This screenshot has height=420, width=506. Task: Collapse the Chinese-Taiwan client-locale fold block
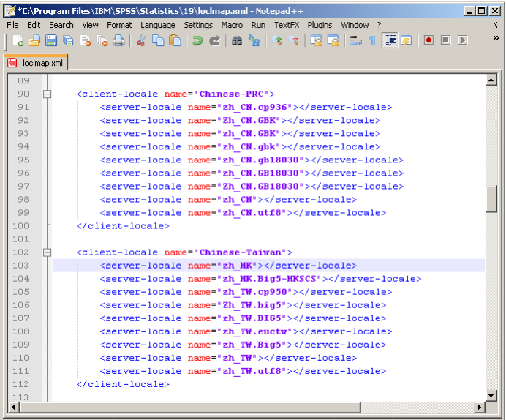pos(48,252)
